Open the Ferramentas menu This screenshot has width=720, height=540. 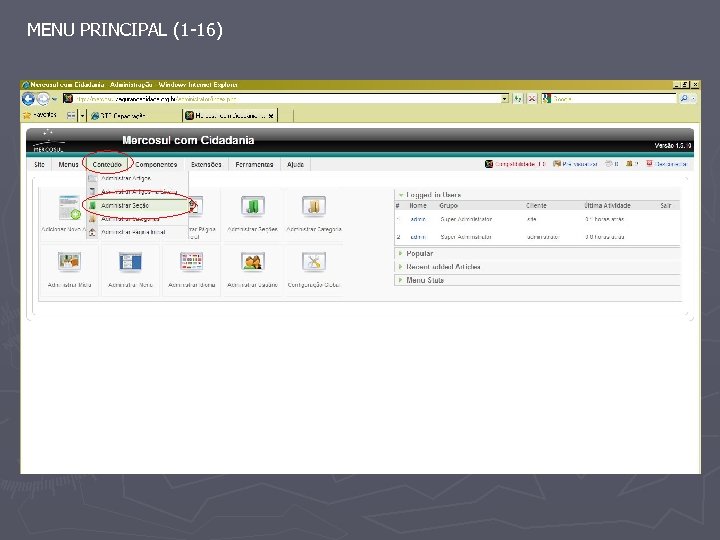tap(254, 164)
